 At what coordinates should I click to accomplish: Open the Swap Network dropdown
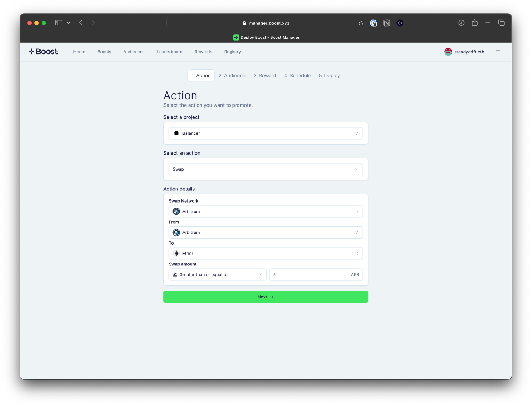click(266, 211)
